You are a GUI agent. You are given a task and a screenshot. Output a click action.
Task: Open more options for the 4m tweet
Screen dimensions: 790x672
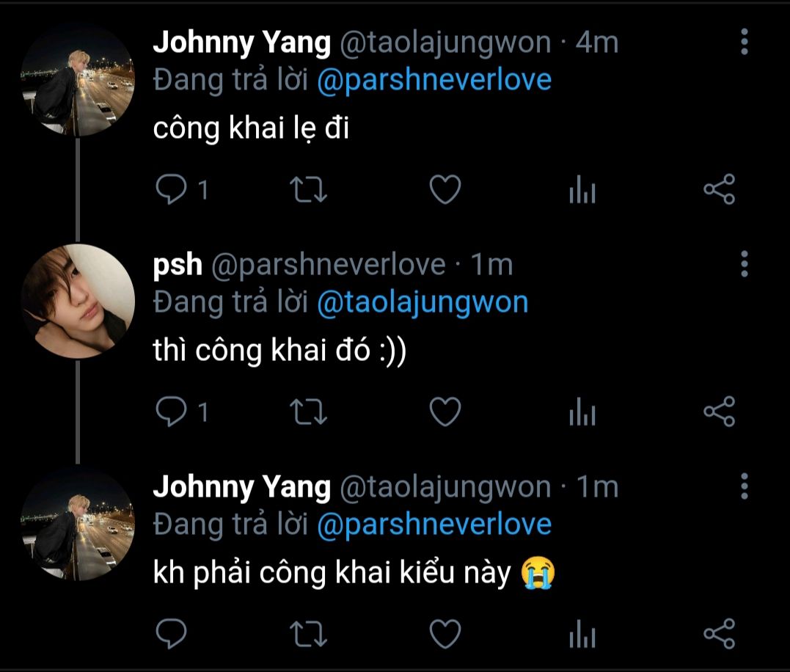point(744,42)
